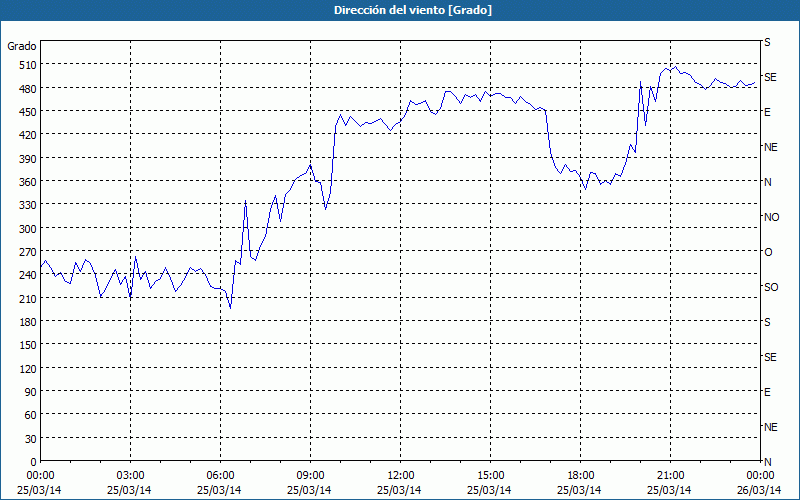
Task: Select the O compass label
Action: pos(768,252)
